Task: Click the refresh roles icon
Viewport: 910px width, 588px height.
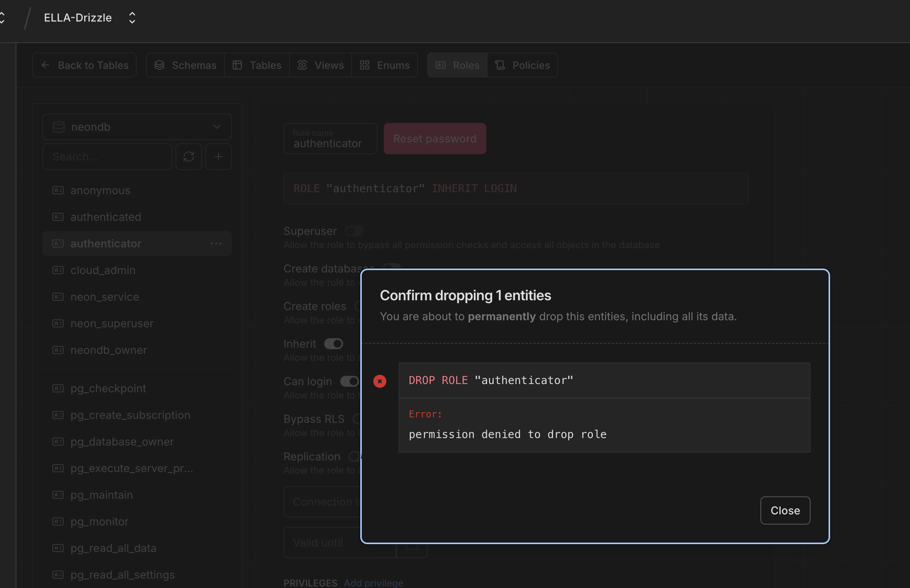Action: (188, 157)
